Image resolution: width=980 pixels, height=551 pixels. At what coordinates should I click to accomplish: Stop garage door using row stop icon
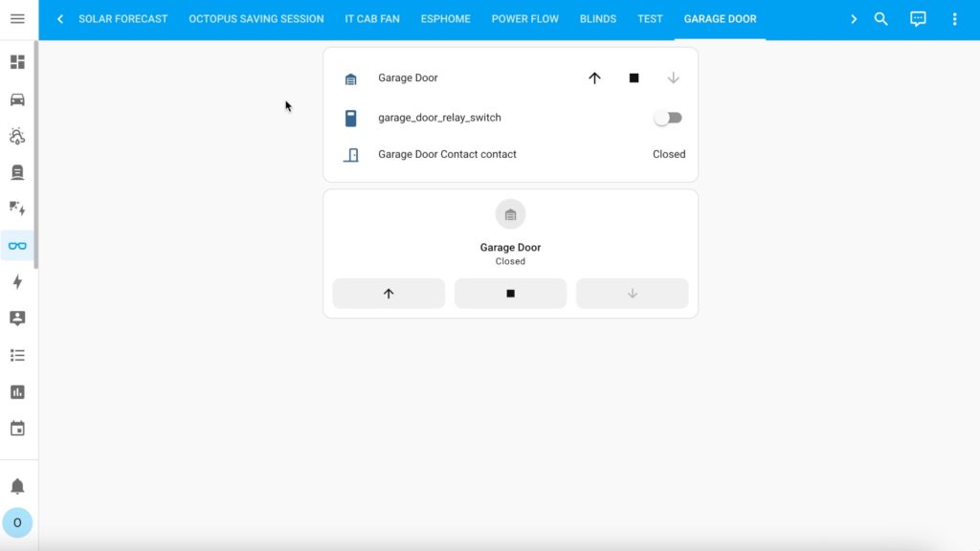click(x=634, y=78)
